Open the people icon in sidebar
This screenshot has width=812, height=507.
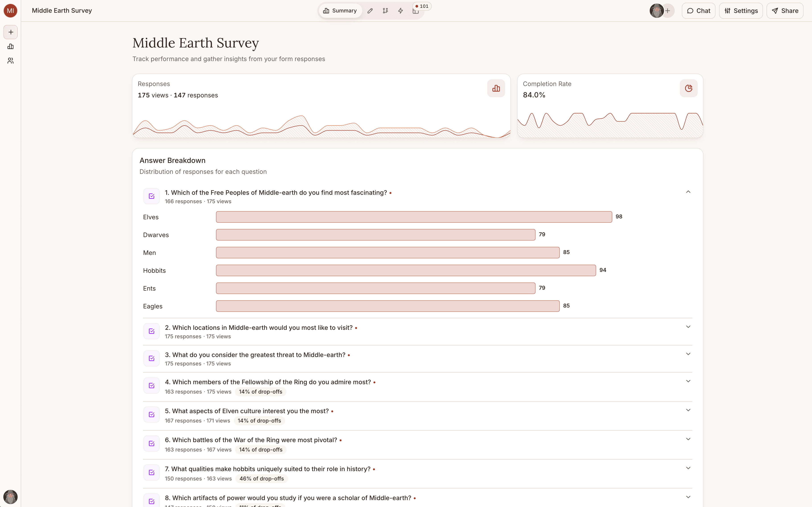click(x=11, y=61)
